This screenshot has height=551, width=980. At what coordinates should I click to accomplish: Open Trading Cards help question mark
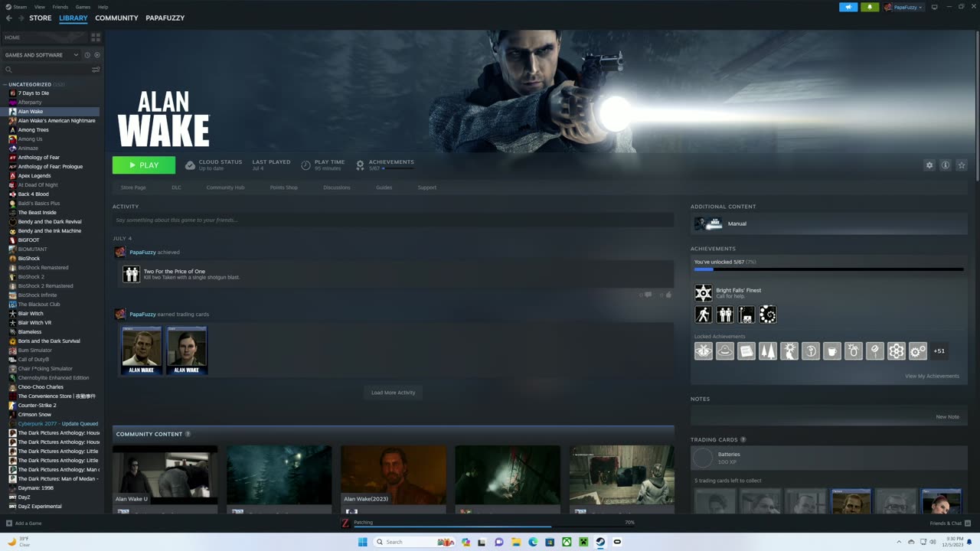(743, 440)
